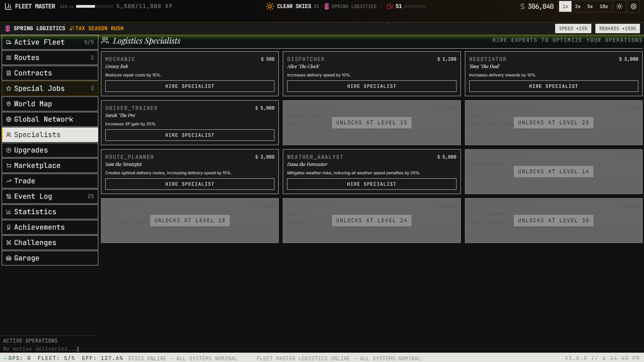Toggle the light/dark theme sun icon
The image size is (644, 362).
tap(619, 6)
